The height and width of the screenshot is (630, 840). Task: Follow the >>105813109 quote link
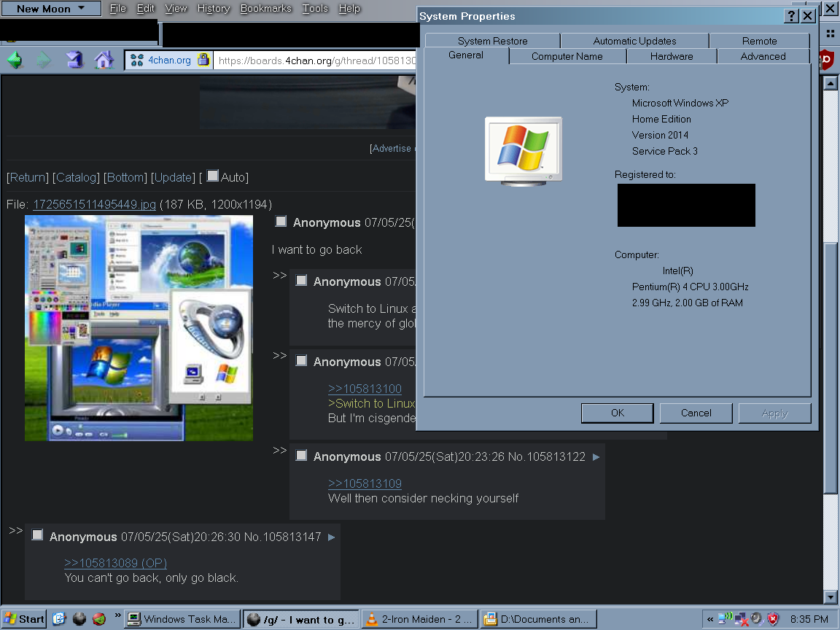365,483
